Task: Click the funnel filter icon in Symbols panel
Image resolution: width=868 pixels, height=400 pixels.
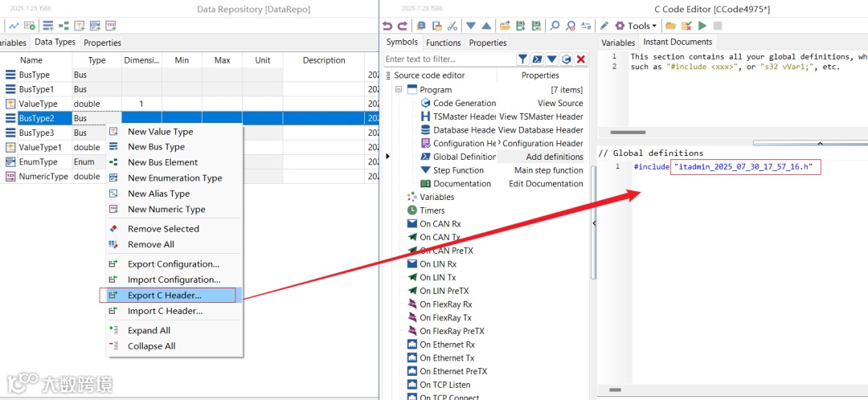Action: [x=522, y=59]
